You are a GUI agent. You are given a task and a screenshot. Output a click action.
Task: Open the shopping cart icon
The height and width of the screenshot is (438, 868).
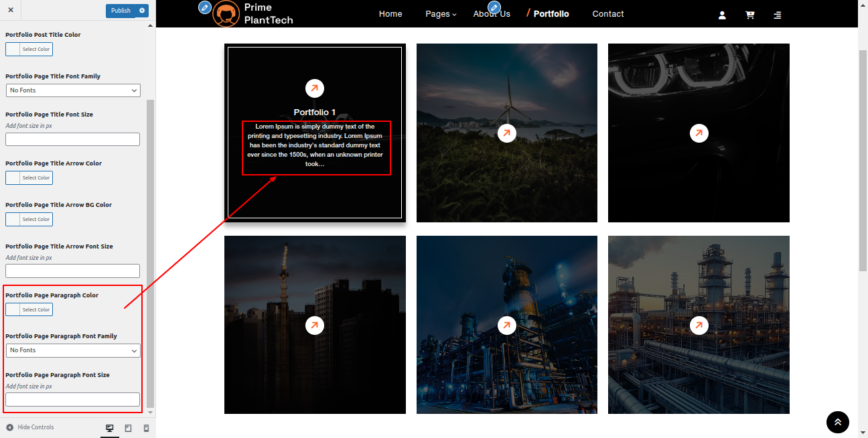749,15
